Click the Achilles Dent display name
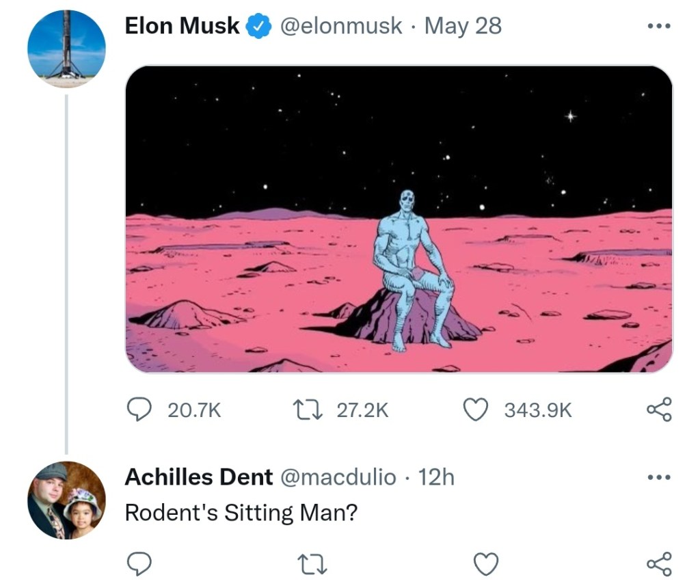This screenshot has height=588, width=700. click(199, 477)
